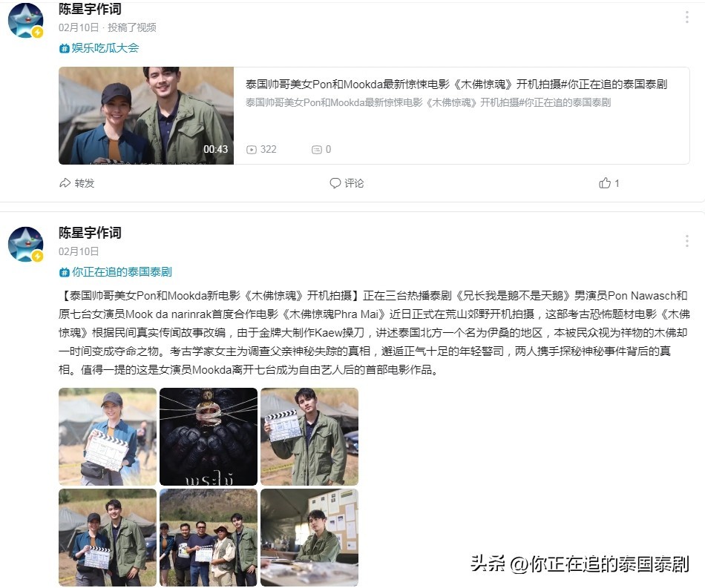Open the username 陈星宇作词 in second post

[x=90, y=233]
